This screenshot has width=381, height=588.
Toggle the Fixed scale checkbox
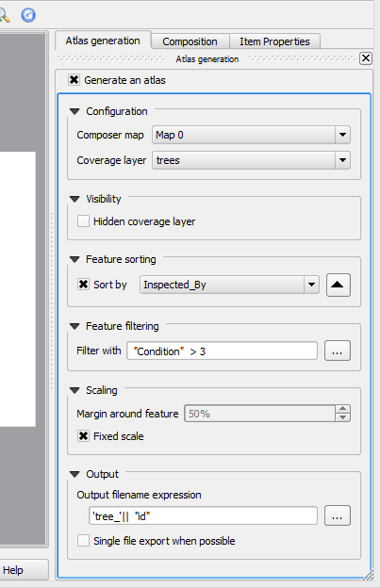coord(83,435)
